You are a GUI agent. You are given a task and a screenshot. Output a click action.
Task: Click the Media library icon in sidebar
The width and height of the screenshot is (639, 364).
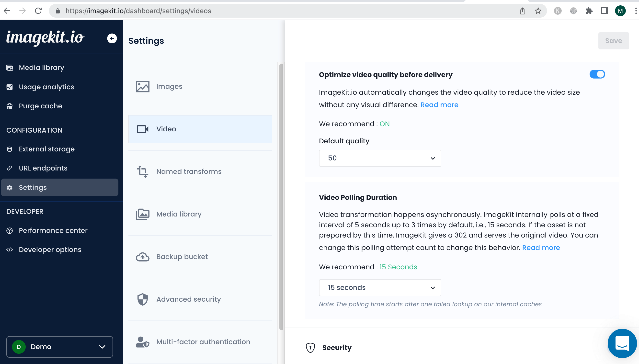pyautogui.click(x=10, y=68)
